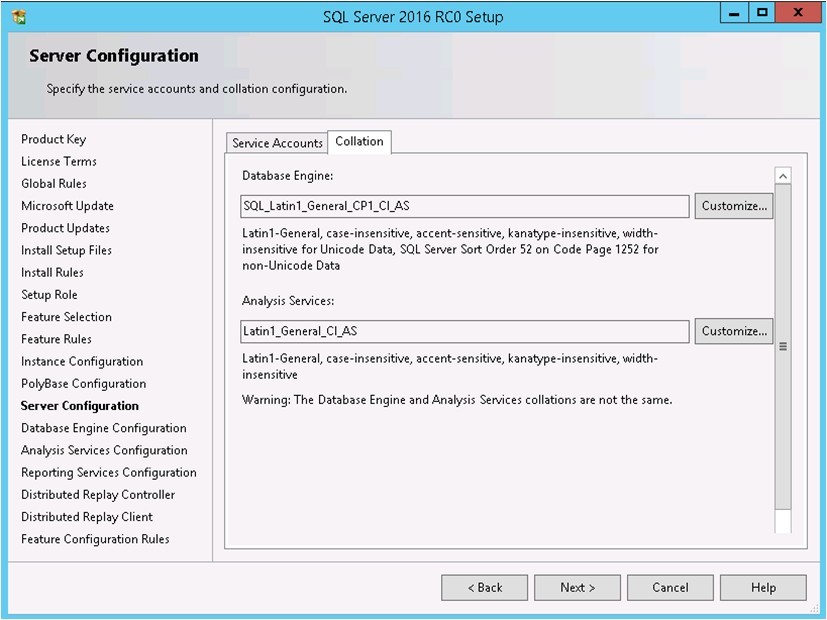Select Product Updates step in sidebar

pyautogui.click(x=65, y=228)
